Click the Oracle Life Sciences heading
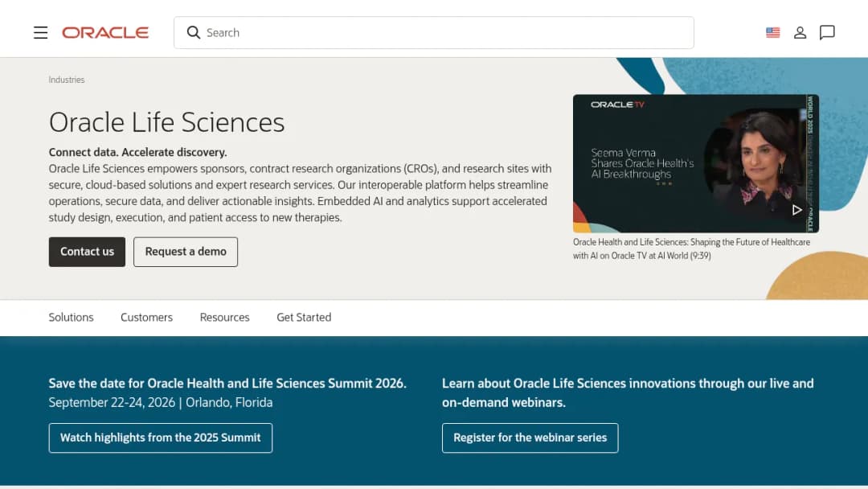Viewport: 868px width, 489px height. (x=166, y=122)
